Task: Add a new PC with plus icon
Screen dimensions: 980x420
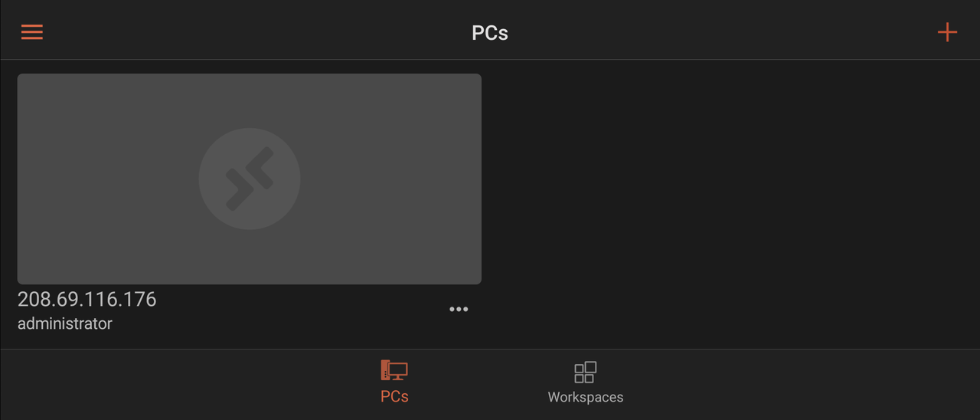Action: click(x=947, y=32)
